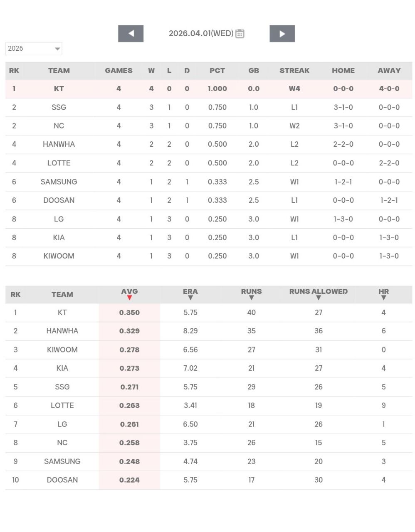415x532 pixels.
Task: Select the KT row in standings
Action: click(x=59, y=89)
